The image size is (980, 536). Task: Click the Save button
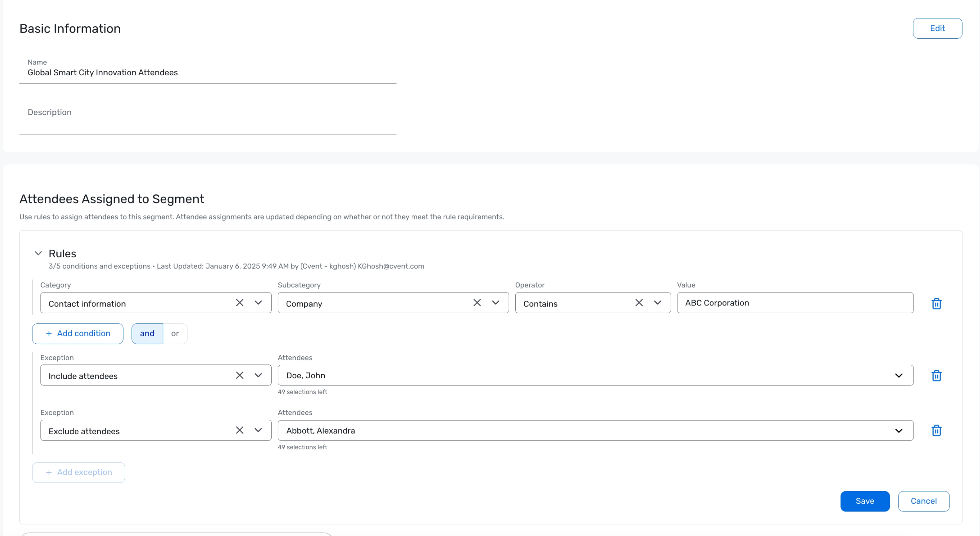pyautogui.click(x=865, y=501)
